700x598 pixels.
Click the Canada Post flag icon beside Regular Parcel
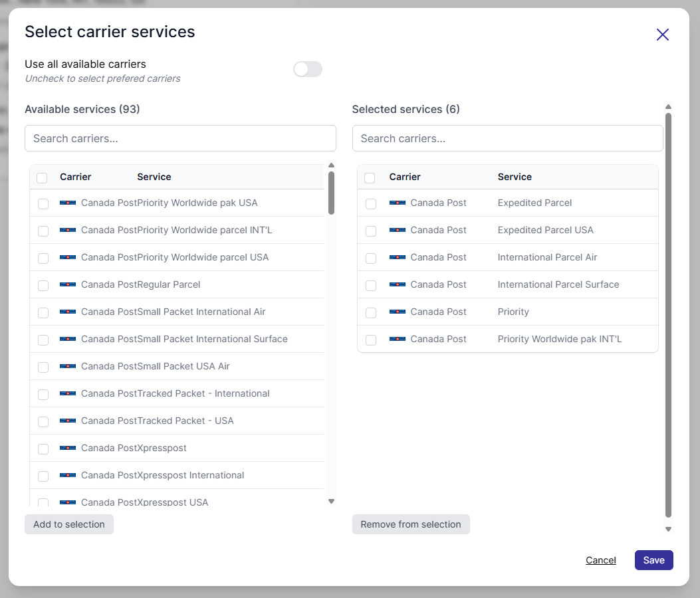coord(68,285)
